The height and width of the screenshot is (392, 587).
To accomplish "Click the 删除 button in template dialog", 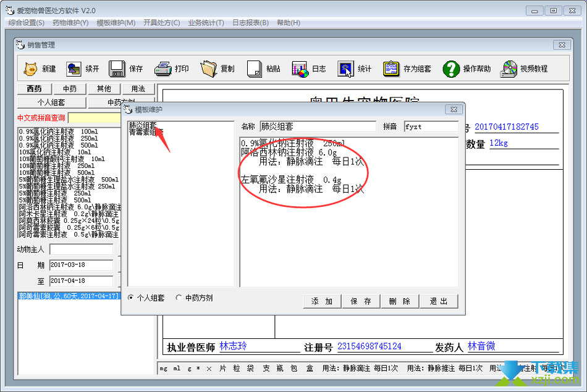I will [x=400, y=301].
